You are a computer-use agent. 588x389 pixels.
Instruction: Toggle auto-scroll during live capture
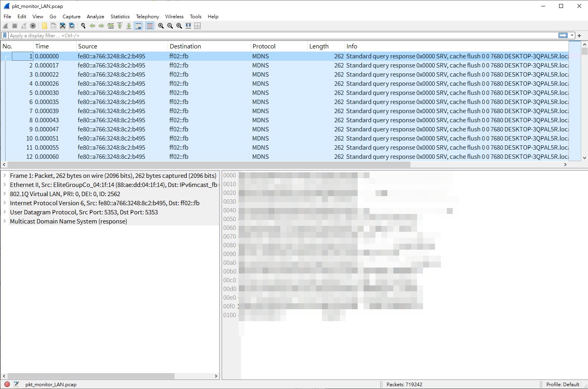pos(138,26)
